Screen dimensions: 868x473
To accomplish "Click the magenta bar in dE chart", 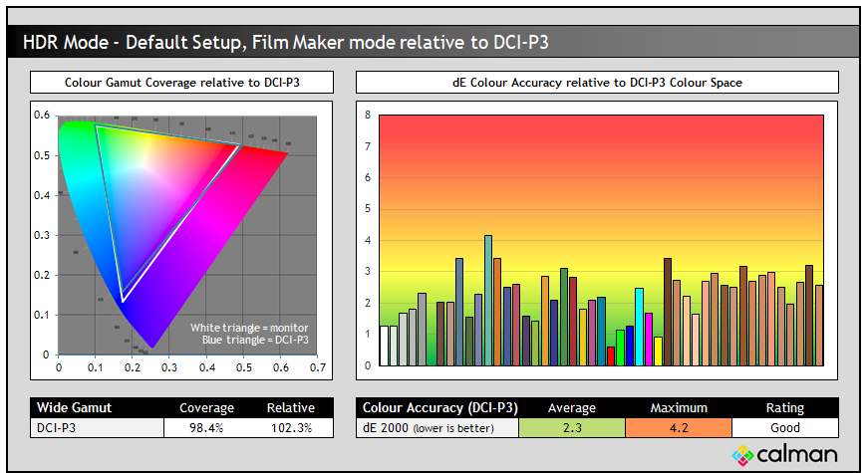I will point(649,339).
